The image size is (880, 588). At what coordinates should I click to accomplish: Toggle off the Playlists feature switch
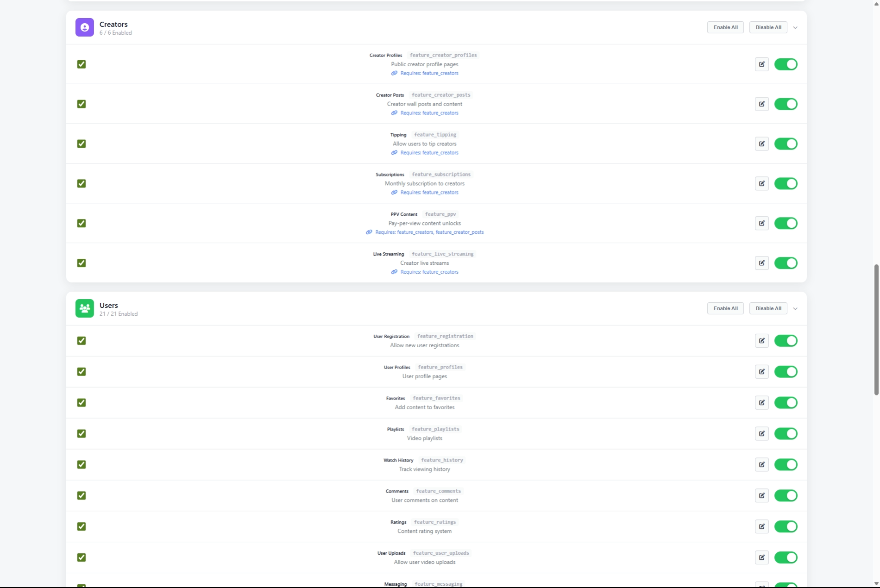786,434
